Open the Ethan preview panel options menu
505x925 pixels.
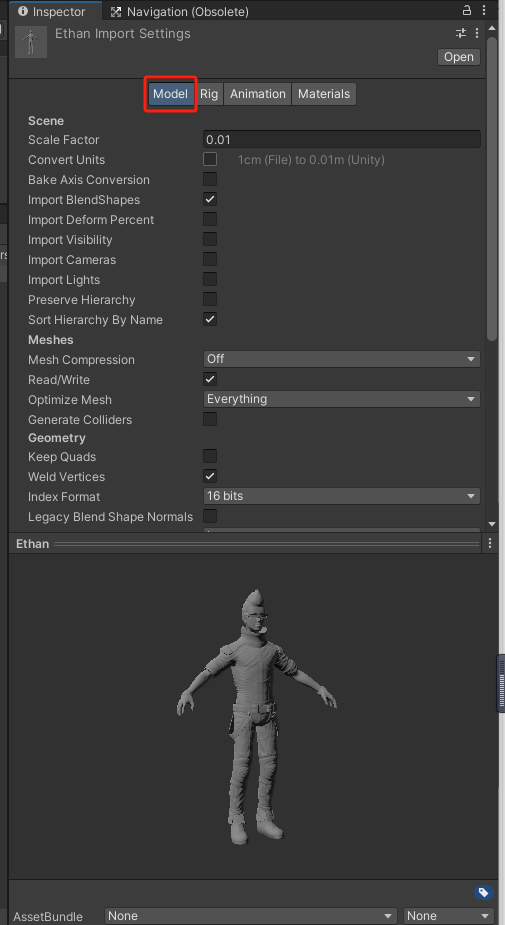(490, 544)
